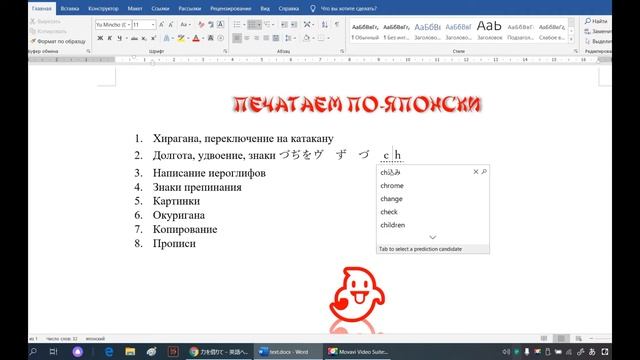Sort paragraph text icon
The height and width of the screenshot is (360, 640).
click(x=324, y=24)
